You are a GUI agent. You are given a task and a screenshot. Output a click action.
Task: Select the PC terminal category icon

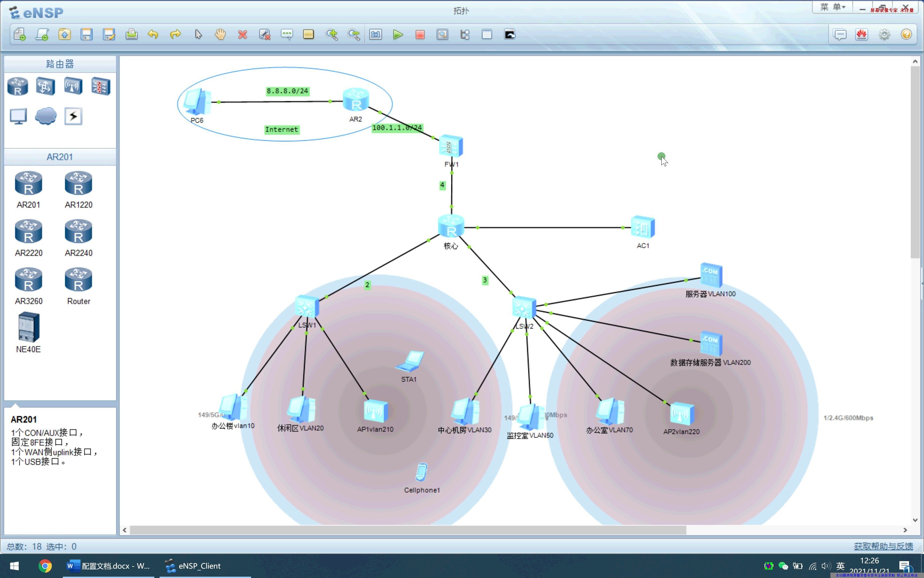pos(18,116)
